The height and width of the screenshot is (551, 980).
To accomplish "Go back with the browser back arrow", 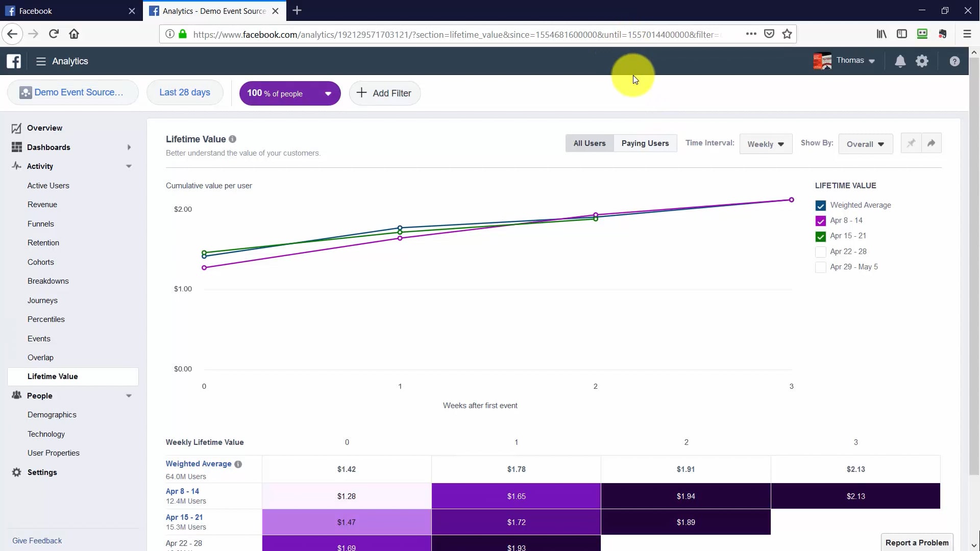I will (12, 34).
